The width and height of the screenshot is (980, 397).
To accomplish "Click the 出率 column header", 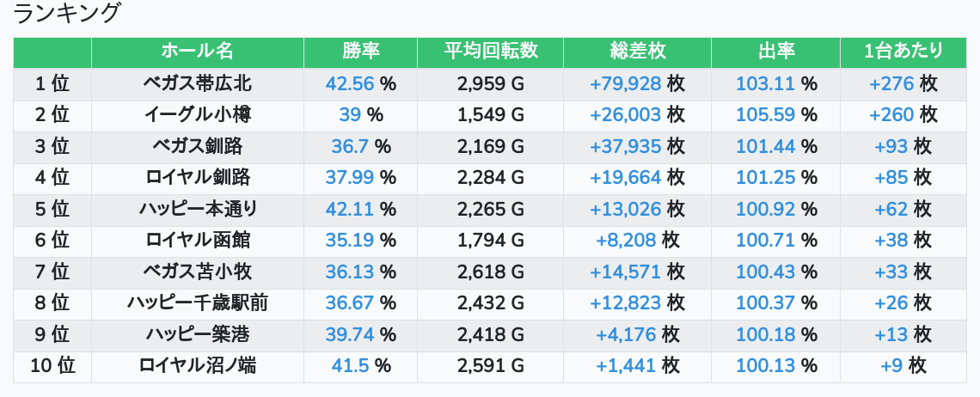I will pos(775,52).
